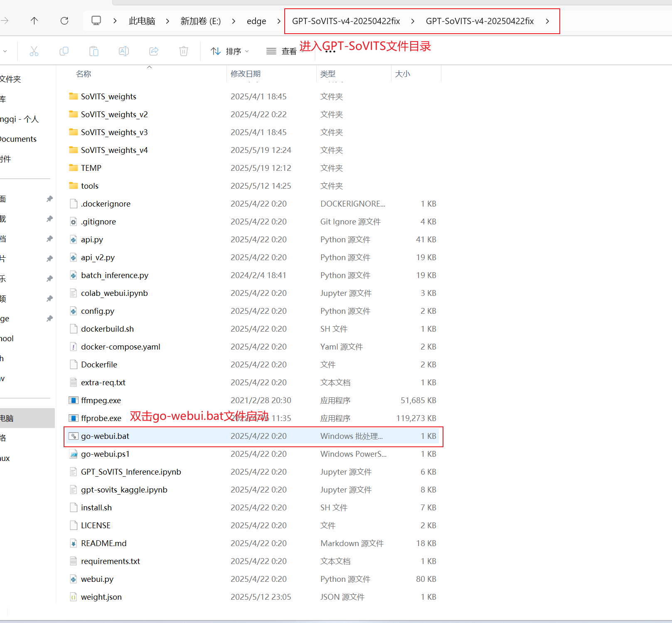This screenshot has width=672, height=623.
Task: Select ffprobe.exe application icon
Action: 74,418
